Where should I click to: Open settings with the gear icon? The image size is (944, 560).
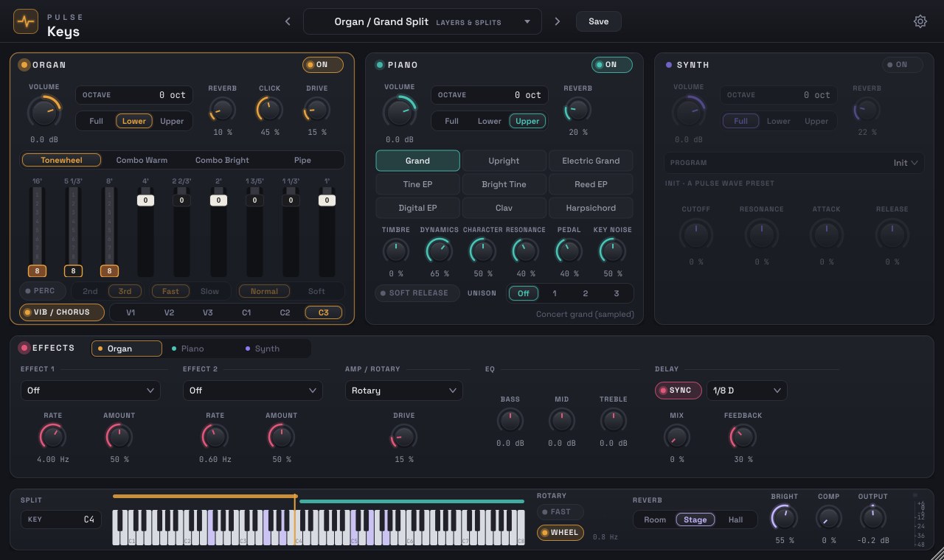click(920, 21)
